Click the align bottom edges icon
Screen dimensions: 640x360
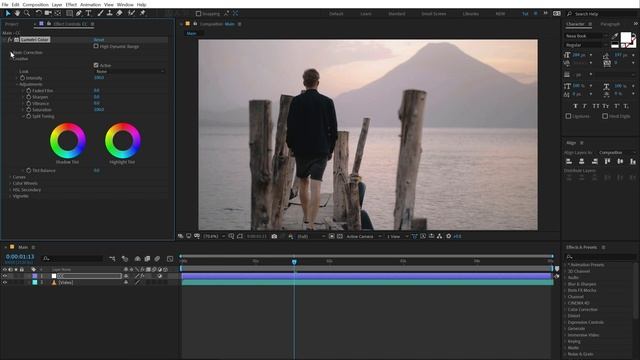633,162
